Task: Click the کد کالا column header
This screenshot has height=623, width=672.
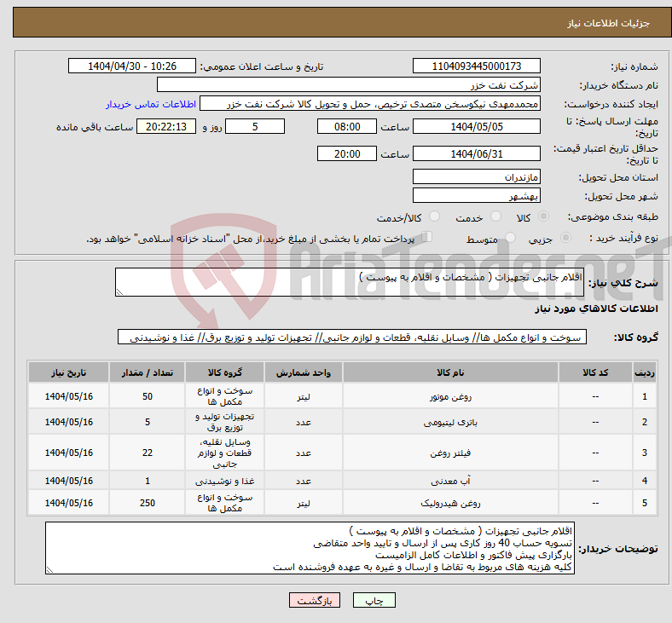Action: point(595,372)
